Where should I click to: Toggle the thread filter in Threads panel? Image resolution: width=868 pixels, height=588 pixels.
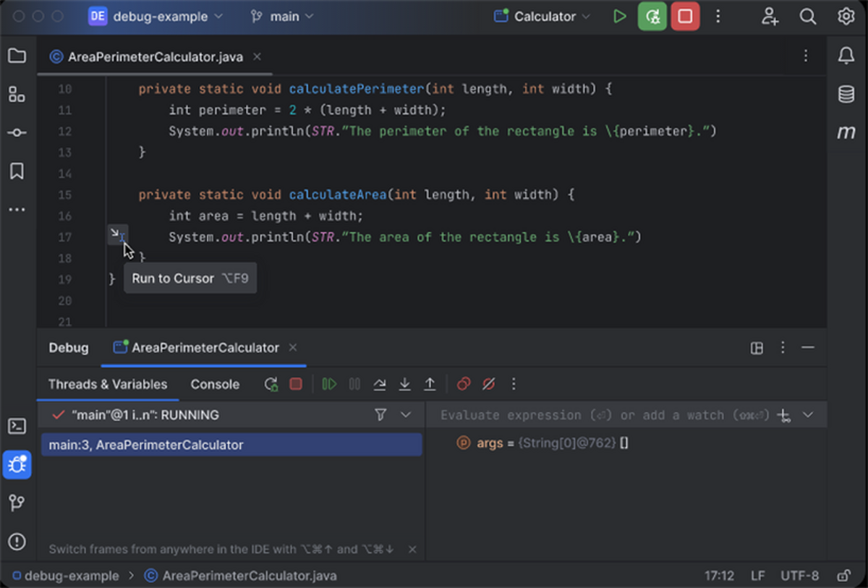coord(380,414)
